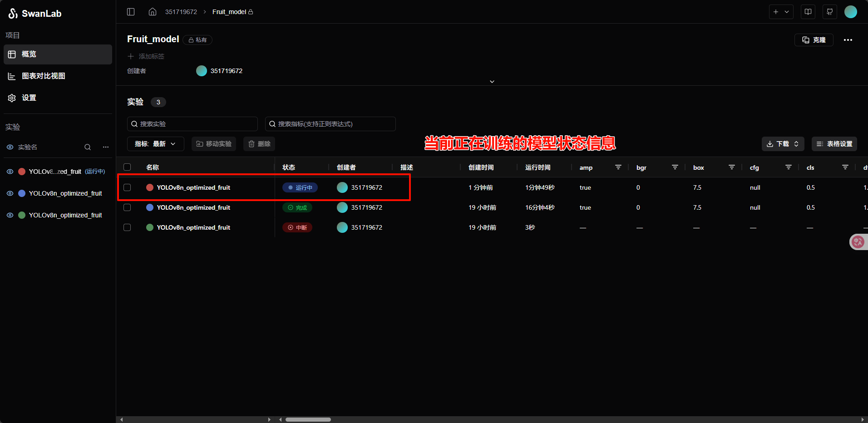The width and height of the screenshot is (868, 423).
Task: Click the creator avatar next to 351719672
Action: 202,71
